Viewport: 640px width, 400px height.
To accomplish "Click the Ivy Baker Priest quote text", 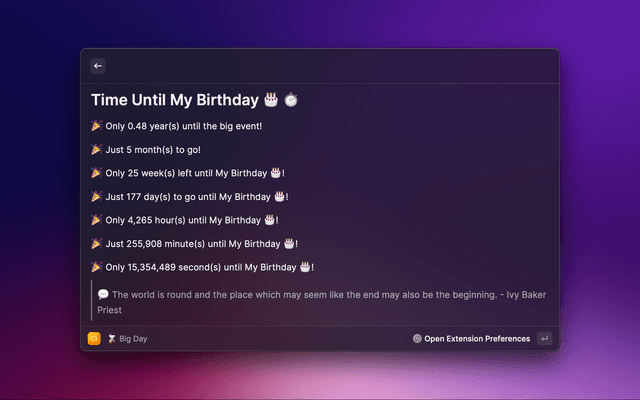I will point(322,302).
